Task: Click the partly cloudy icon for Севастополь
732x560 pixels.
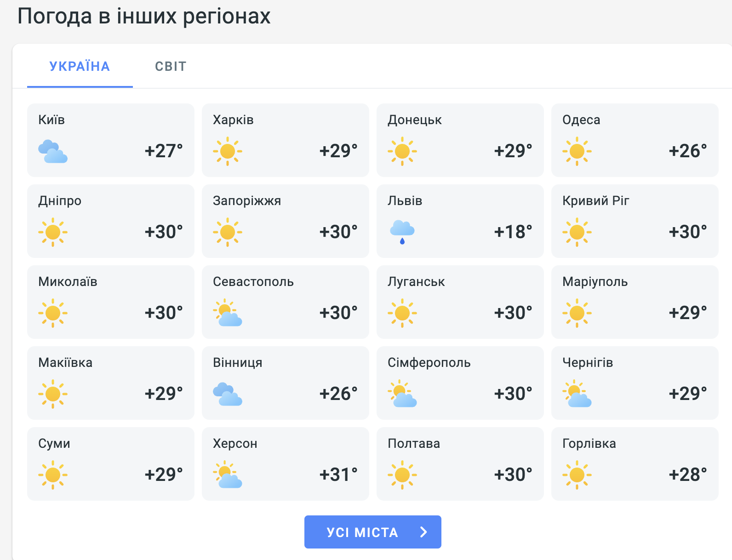Action: coord(228,313)
